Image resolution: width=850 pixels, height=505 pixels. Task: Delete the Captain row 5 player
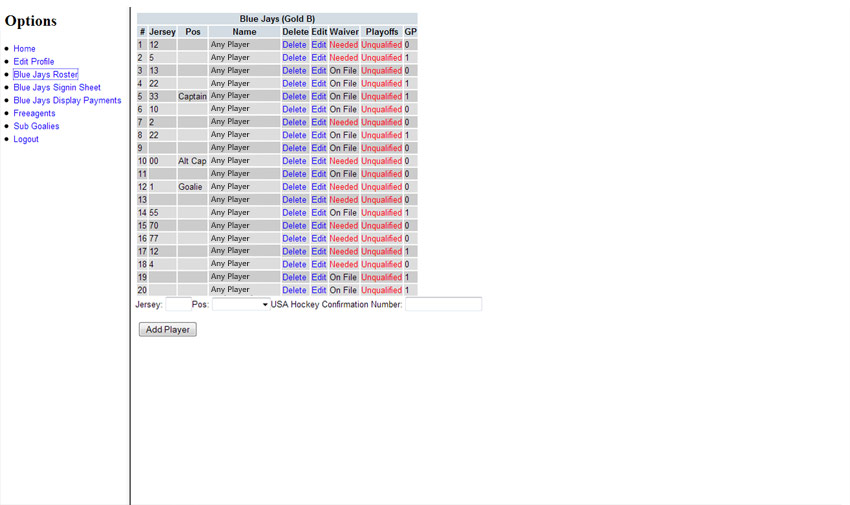pyautogui.click(x=294, y=96)
